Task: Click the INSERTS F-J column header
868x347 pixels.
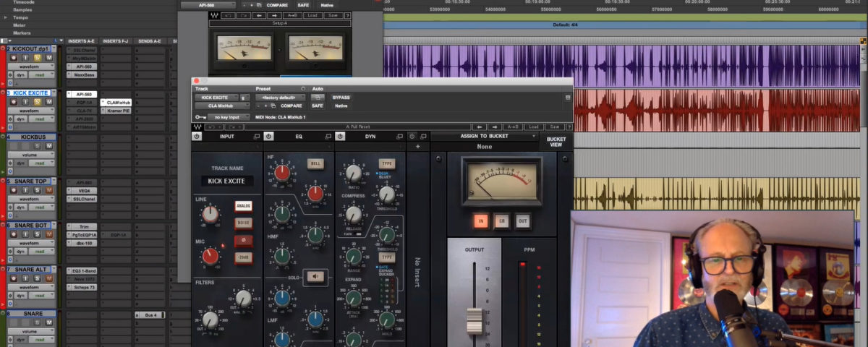Action: click(114, 41)
